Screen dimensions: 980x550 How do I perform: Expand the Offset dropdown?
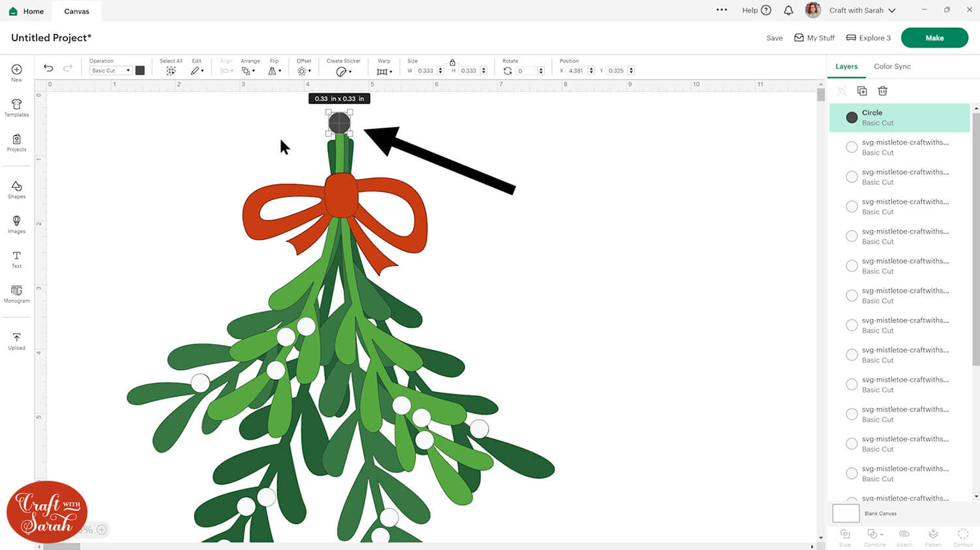click(304, 71)
